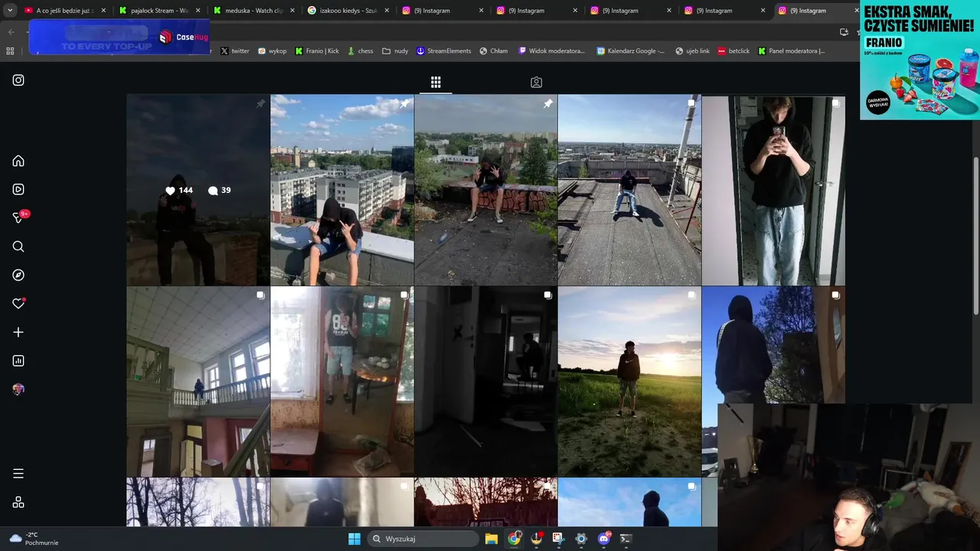The width and height of the screenshot is (980, 551).
Task: Open Instagram direct messages icon
Action: (19, 217)
